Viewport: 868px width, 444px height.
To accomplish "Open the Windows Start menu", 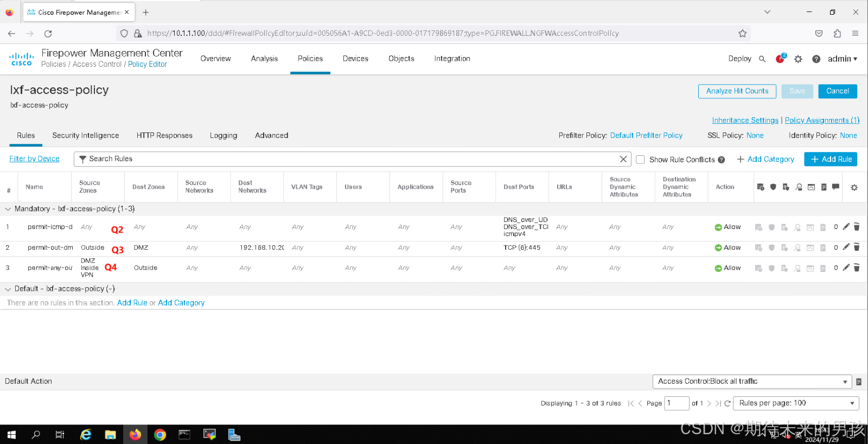I will tap(11, 435).
